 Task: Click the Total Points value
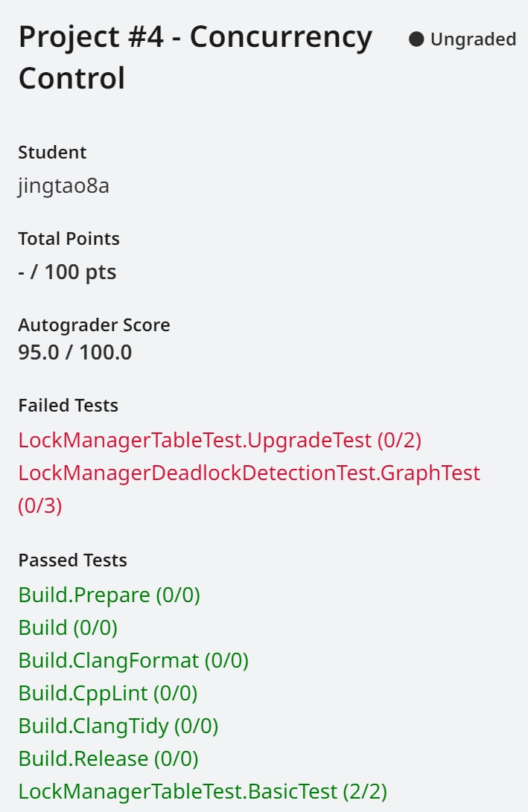[67, 272]
